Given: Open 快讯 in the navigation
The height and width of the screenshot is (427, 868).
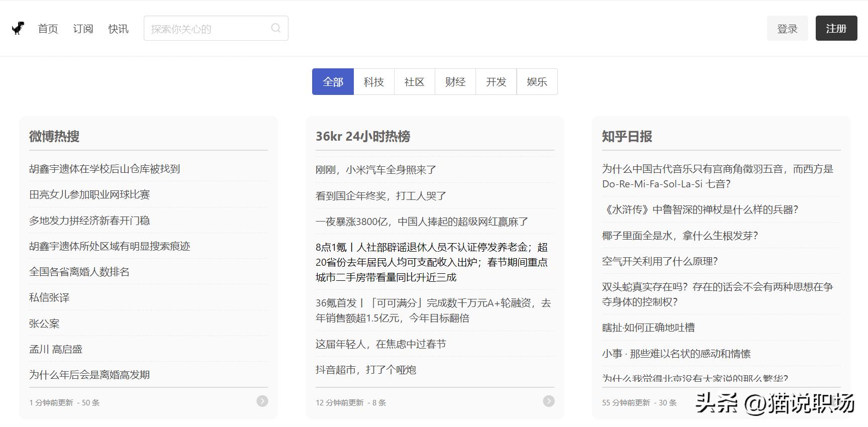Looking at the screenshot, I should (118, 29).
